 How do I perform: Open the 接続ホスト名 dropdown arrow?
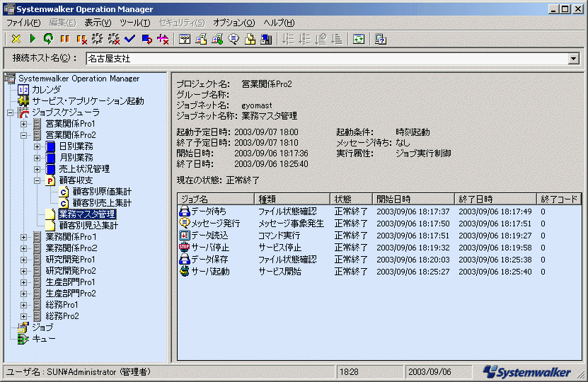tap(573, 59)
